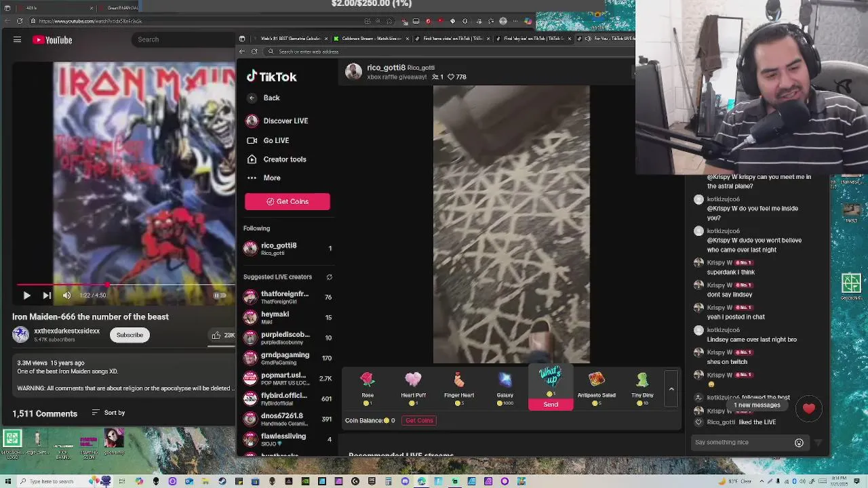Viewport: 868px width, 488px height.
Task: Open heymaki suggested live creator
Action: 288,317
